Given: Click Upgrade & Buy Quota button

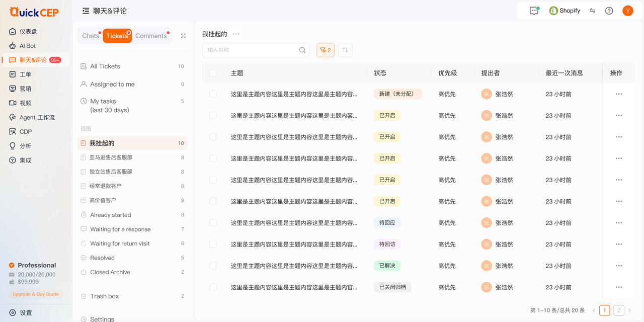Looking at the screenshot, I should [x=36, y=294].
